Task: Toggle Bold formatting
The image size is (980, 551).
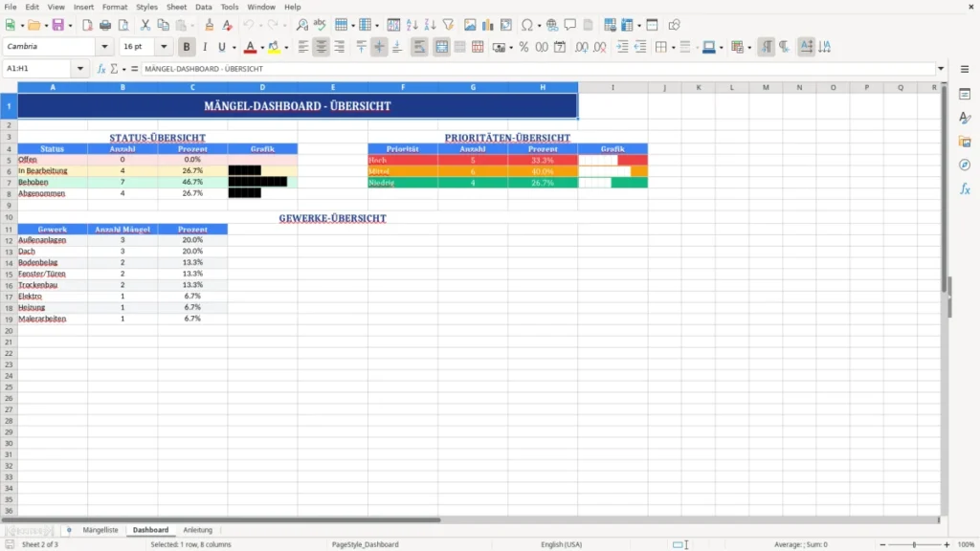Action: click(x=187, y=47)
